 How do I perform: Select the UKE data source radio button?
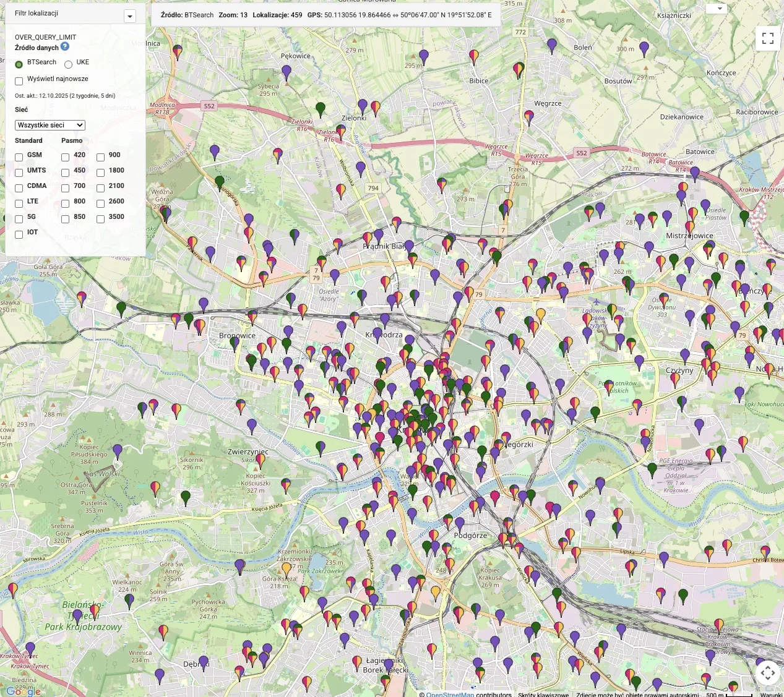pos(69,64)
